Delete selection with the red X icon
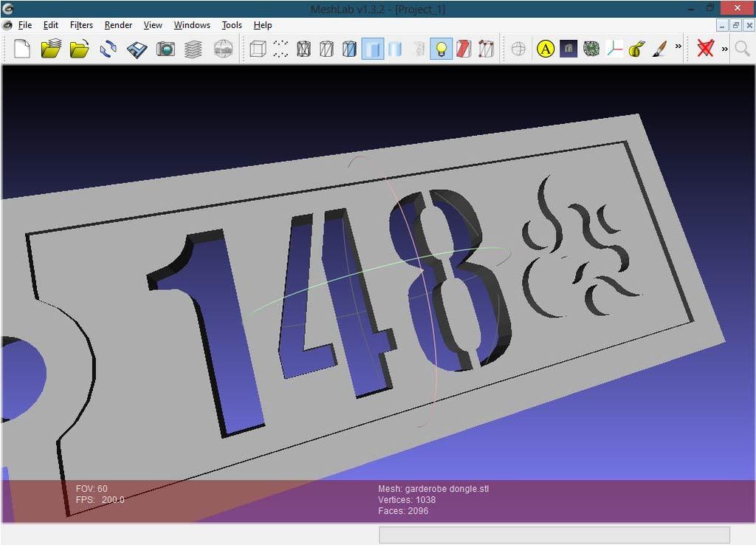 coord(705,49)
